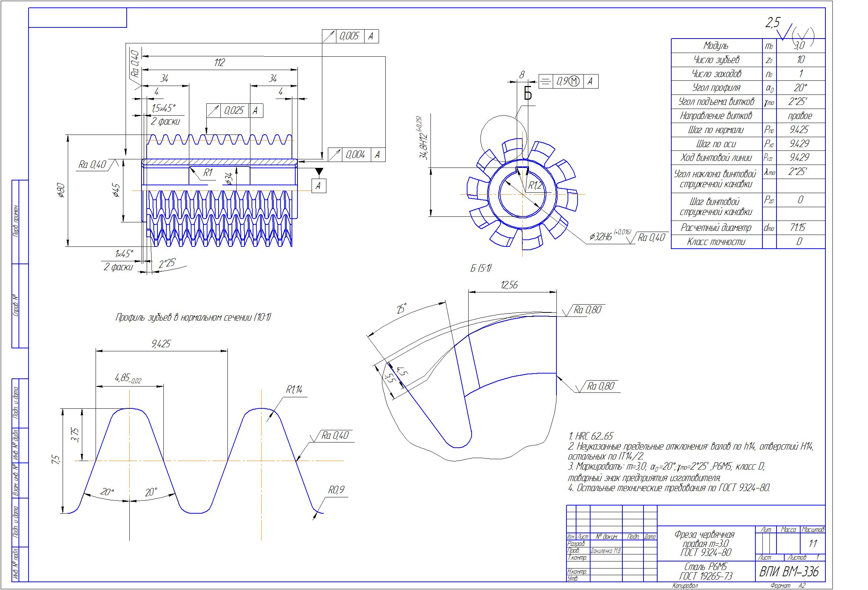Select the Б (5:1) detail view title
The width and height of the screenshot is (868, 590).
point(481,268)
